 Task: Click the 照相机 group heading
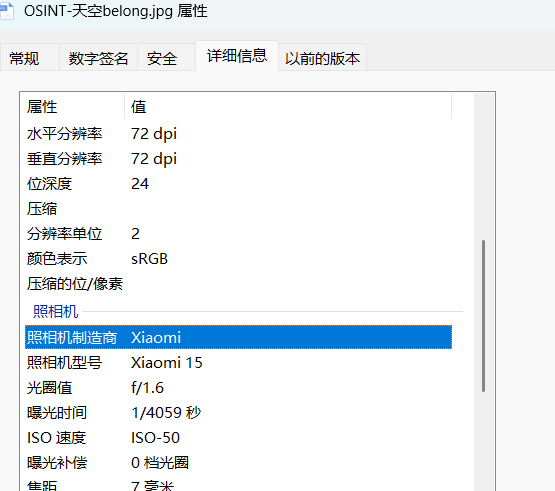56,312
